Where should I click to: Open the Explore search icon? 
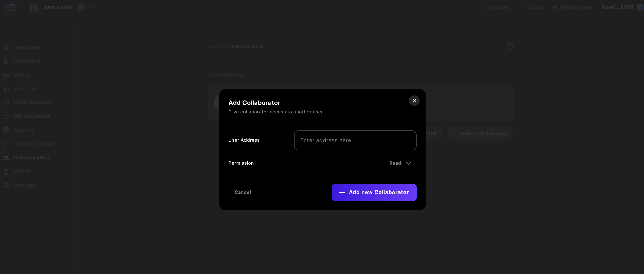482,7
